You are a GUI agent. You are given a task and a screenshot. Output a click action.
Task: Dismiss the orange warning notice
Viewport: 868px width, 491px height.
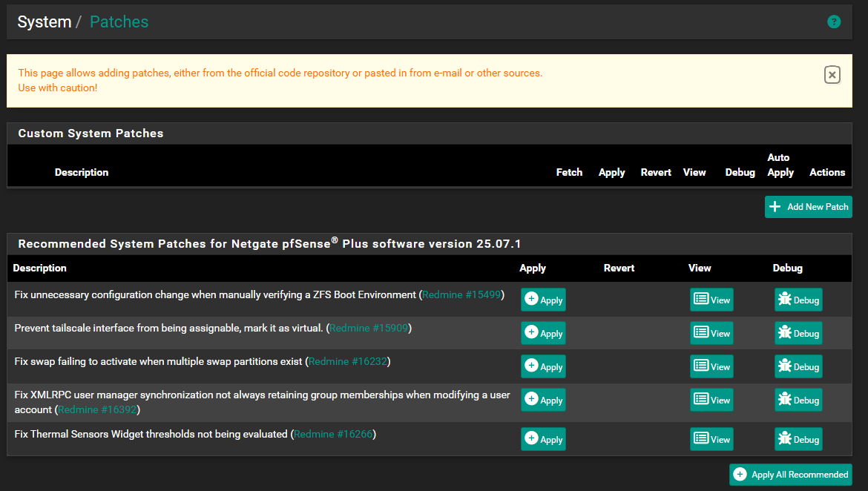tap(832, 75)
